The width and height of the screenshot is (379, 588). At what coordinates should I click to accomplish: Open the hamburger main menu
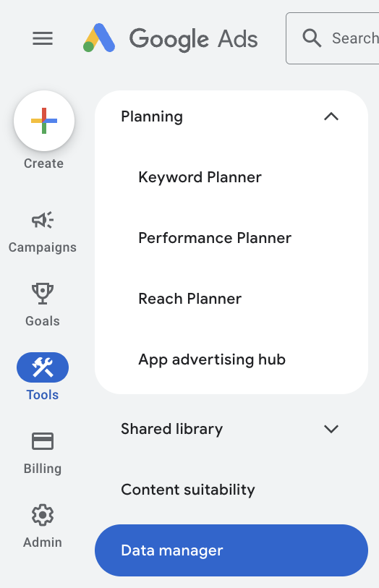coord(43,38)
